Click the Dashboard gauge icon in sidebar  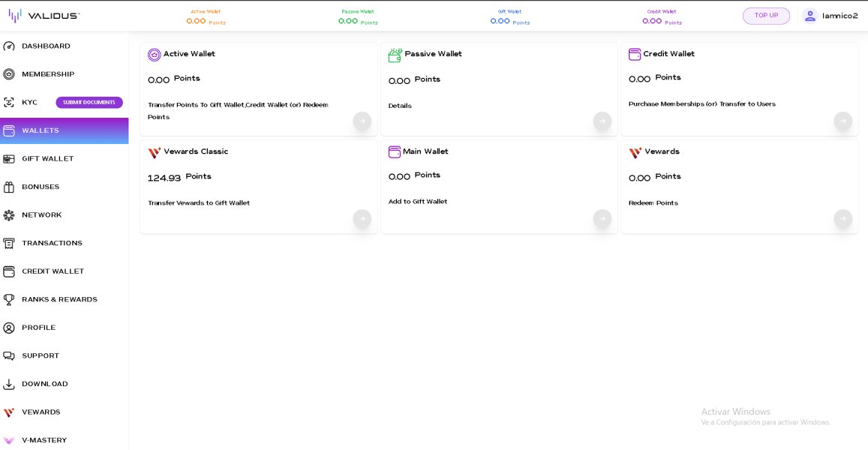(9, 46)
